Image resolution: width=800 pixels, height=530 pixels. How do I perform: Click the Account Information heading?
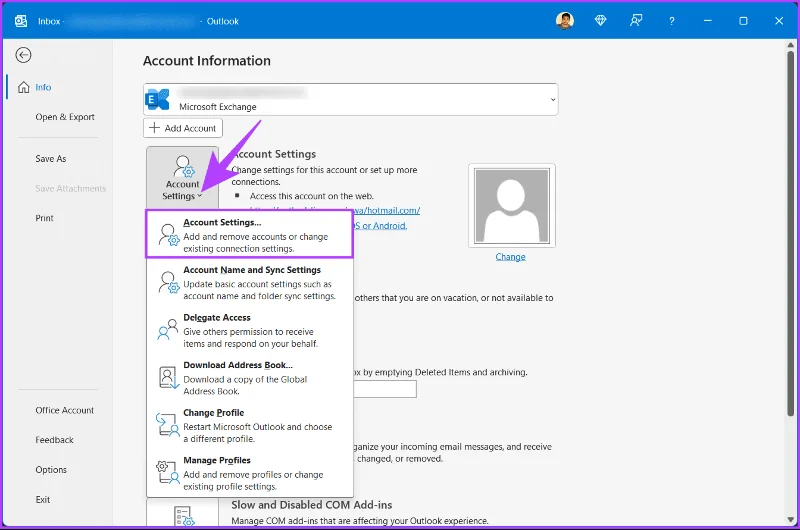pos(207,61)
